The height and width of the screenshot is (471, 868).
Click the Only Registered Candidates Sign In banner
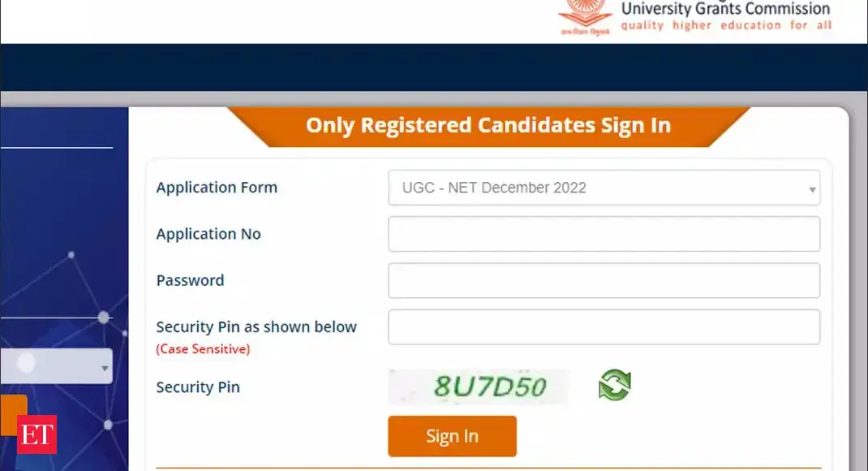[x=488, y=126]
